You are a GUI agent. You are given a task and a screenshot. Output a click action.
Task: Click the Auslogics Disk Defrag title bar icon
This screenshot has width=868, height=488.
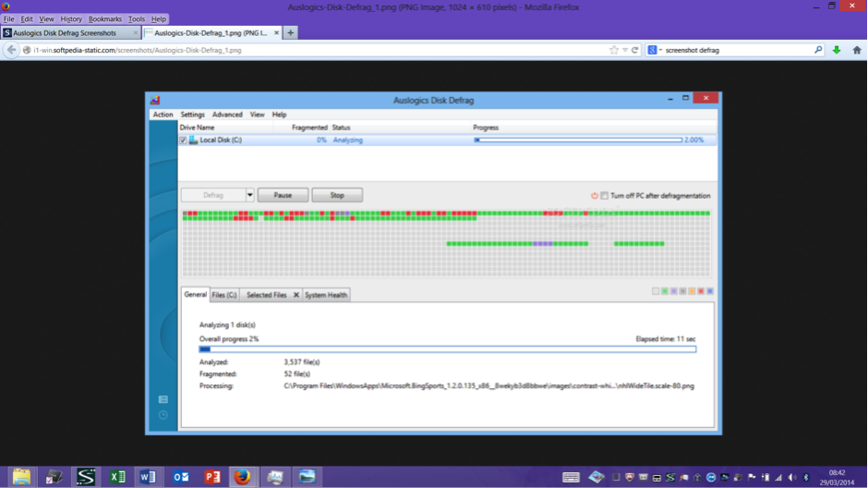point(155,99)
